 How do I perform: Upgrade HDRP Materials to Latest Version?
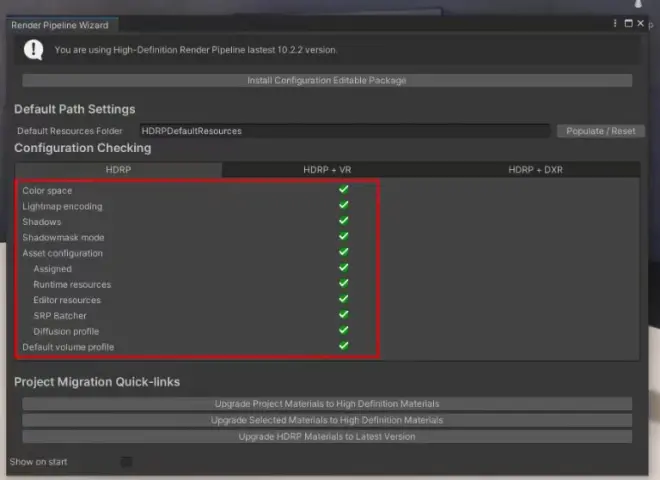click(x=327, y=437)
